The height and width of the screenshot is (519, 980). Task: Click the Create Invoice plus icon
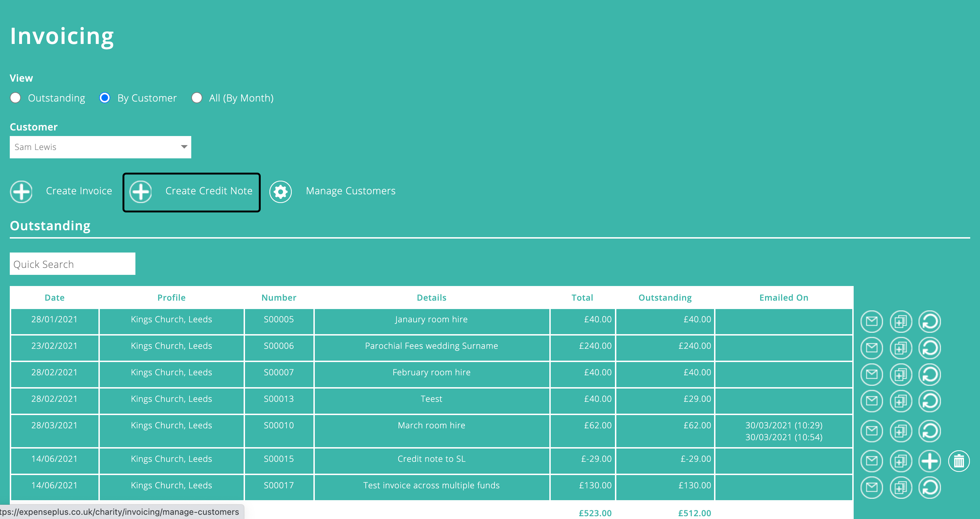21,191
